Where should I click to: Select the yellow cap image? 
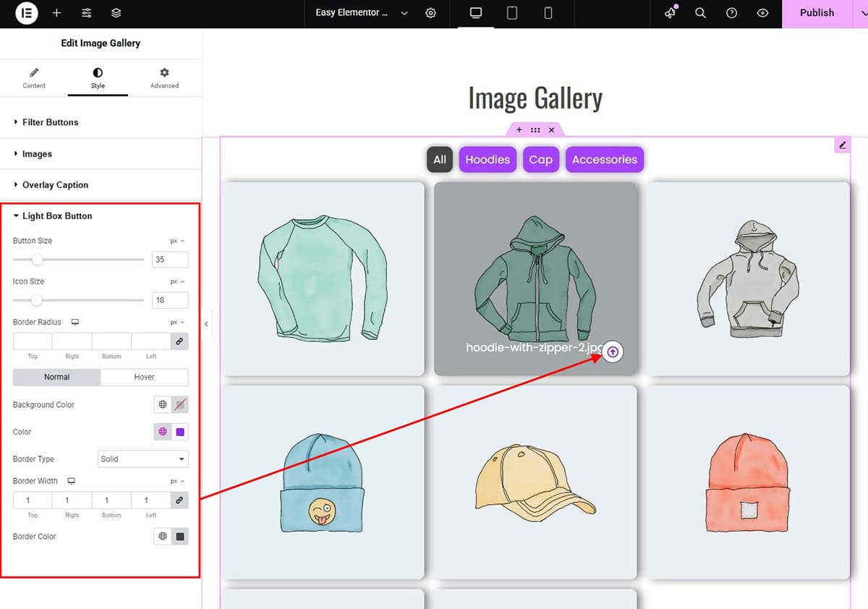point(535,482)
